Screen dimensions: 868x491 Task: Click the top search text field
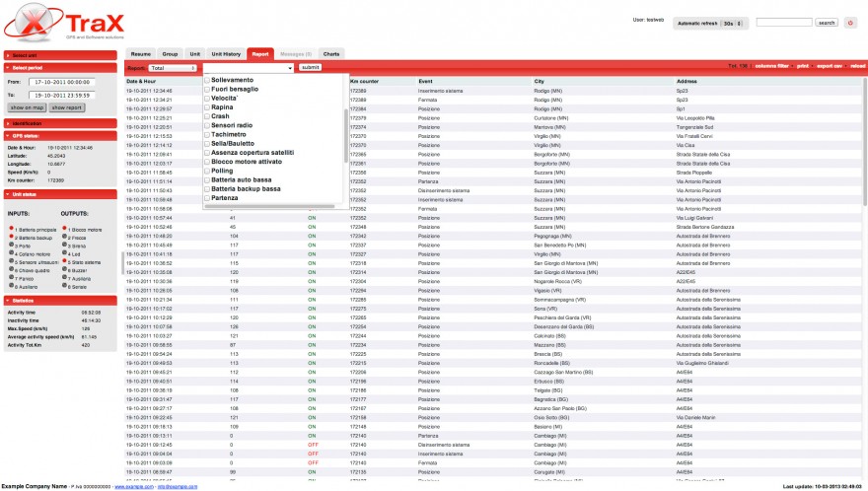(x=784, y=23)
